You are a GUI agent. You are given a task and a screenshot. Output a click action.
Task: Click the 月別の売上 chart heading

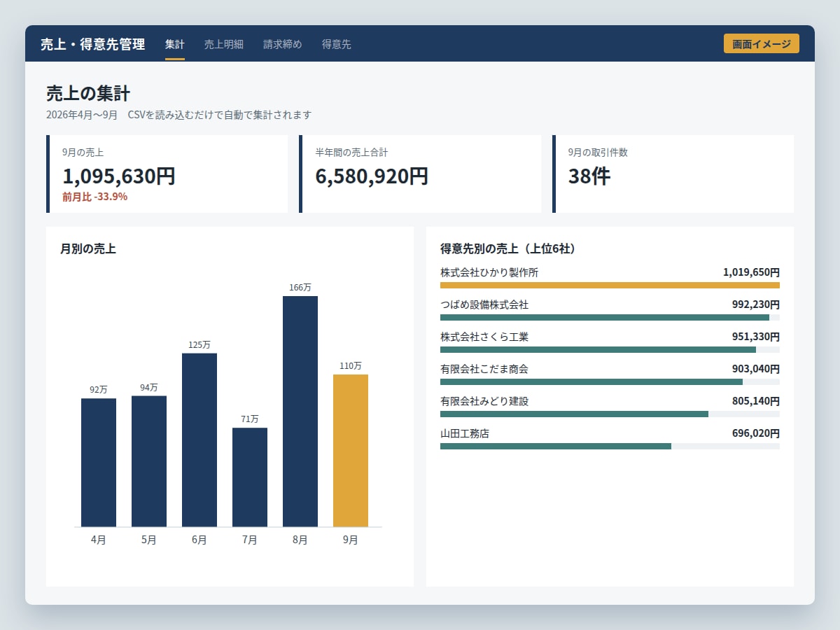pos(88,248)
